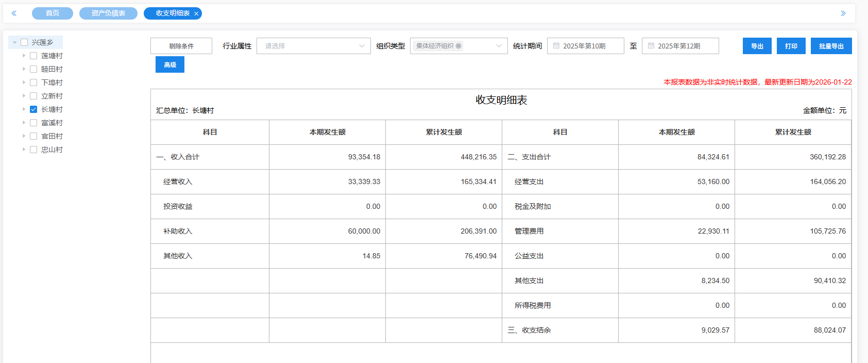This screenshot has width=868, height=363.
Task: Remove the 集体经济组织 tag
Action: coord(458,46)
